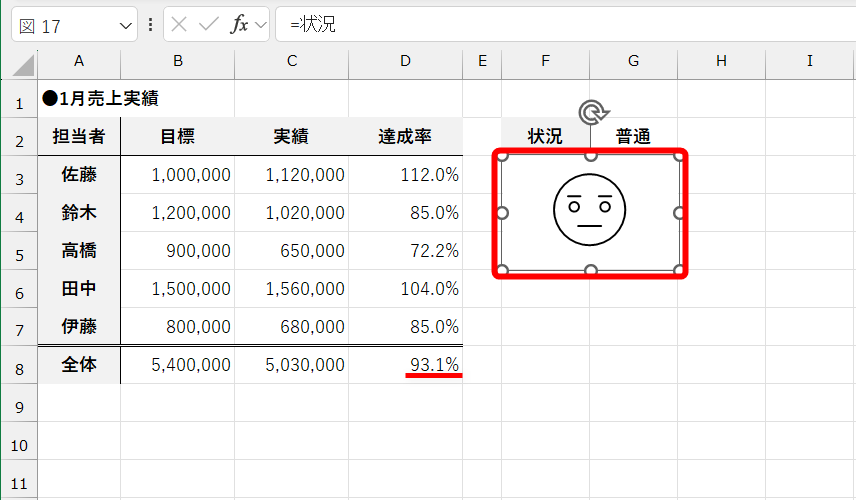Click the 実績 header cell

click(292, 136)
